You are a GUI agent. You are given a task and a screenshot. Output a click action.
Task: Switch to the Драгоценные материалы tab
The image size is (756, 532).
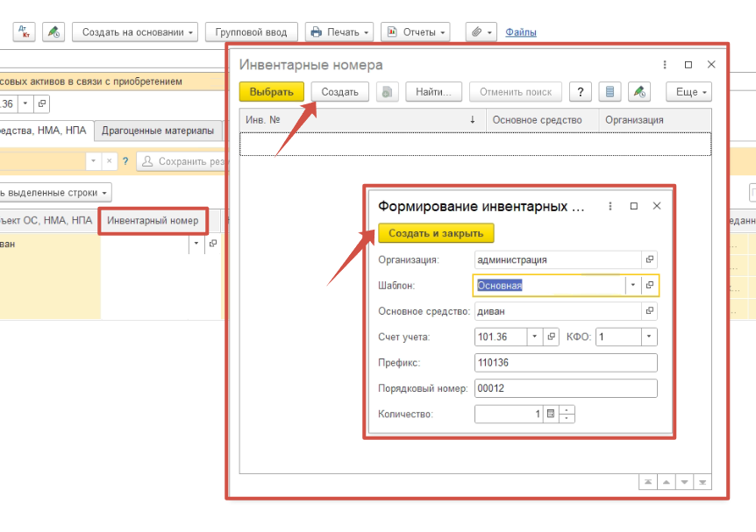158,131
